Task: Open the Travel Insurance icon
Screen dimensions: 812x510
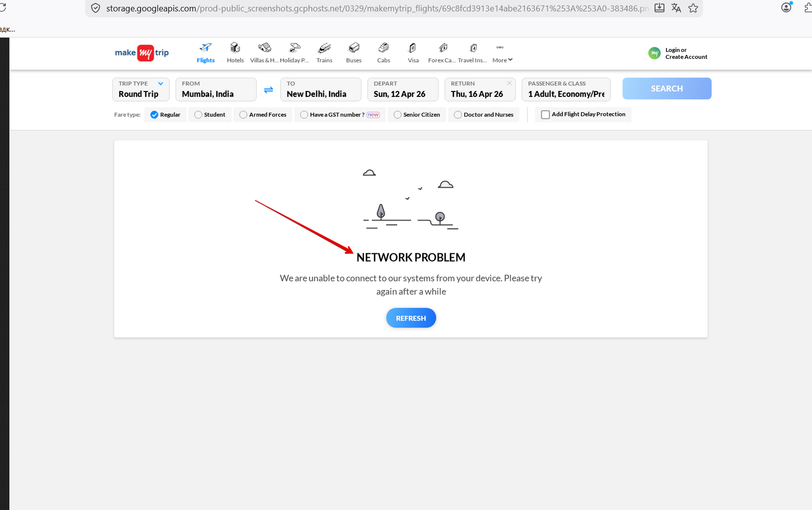Action: (473, 48)
